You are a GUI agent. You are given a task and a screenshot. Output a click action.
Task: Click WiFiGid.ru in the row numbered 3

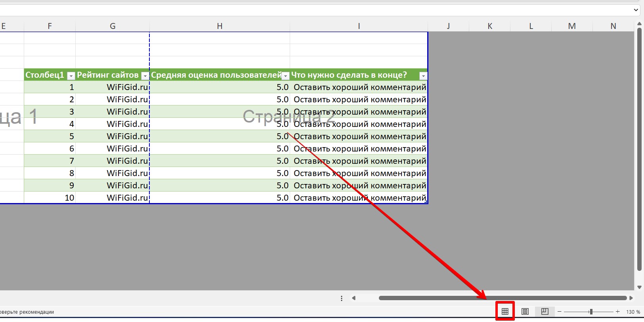pos(113,112)
